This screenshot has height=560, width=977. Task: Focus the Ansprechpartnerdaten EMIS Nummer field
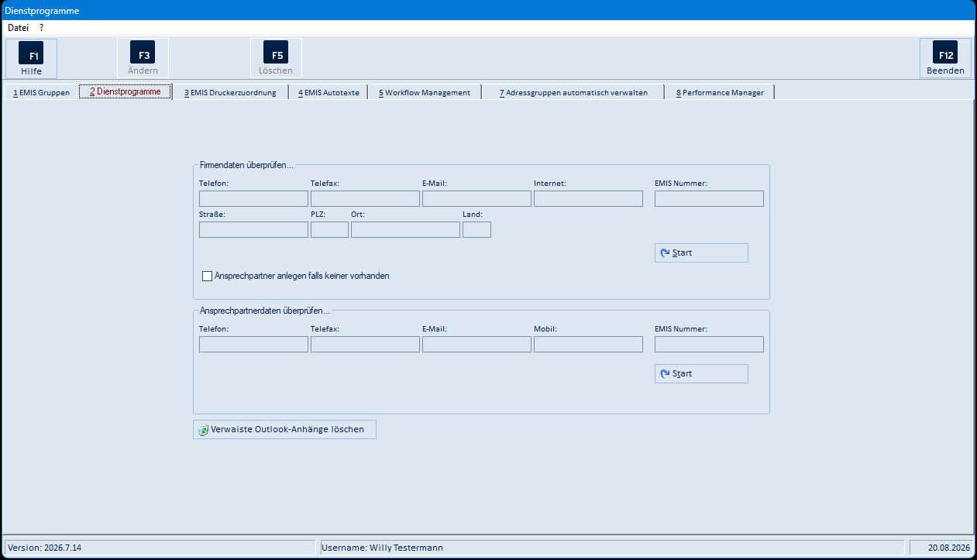tap(709, 345)
